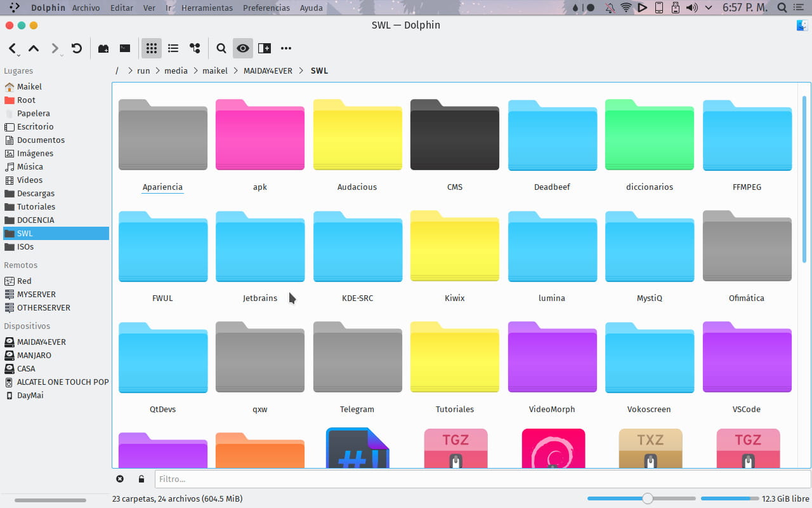Expand chevron before SWL in breadcrumb
Image resolution: width=812 pixels, height=508 pixels.
(x=301, y=71)
